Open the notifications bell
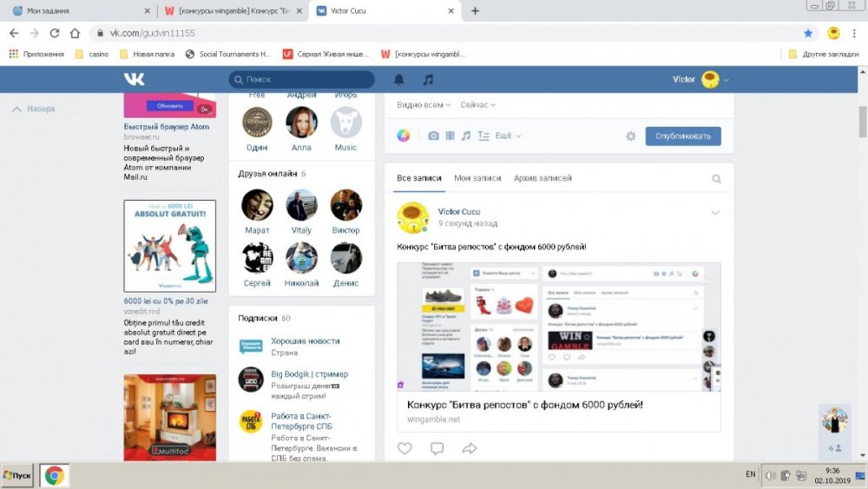The height and width of the screenshot is (489, 868). pos(399,80)
